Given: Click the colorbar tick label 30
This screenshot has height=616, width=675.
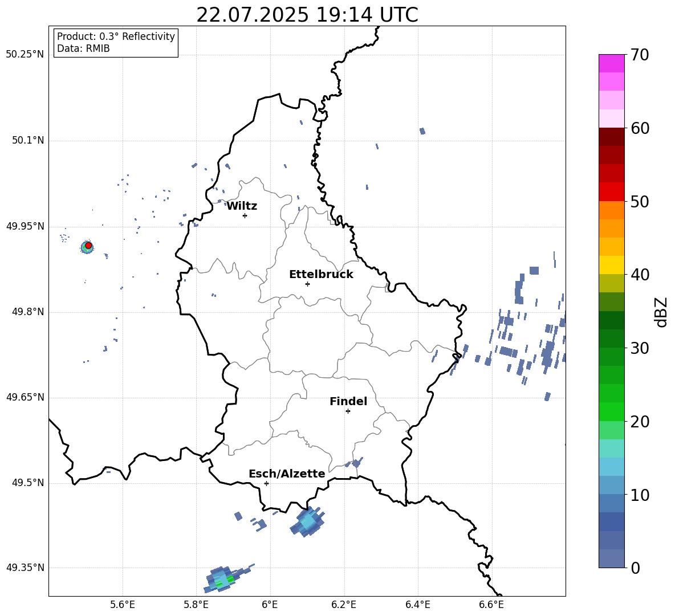Looking at the screenshot, I should (x=639, y=348).
